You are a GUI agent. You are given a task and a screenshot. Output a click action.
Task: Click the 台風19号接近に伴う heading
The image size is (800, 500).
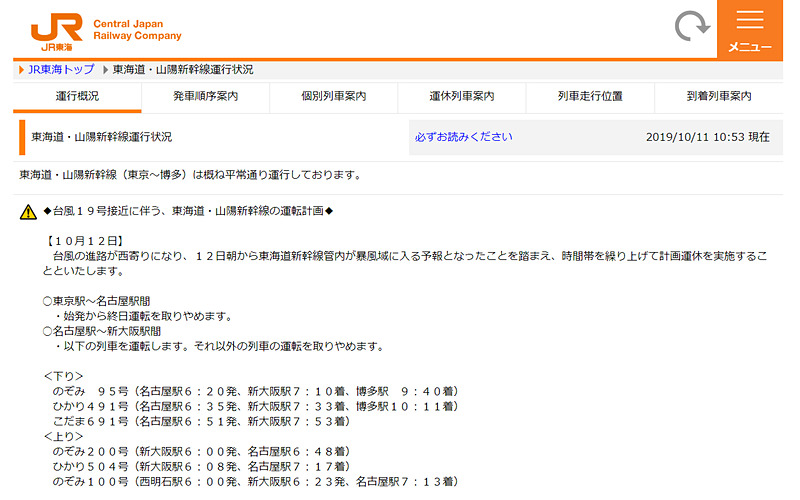pyautogui.click(x=188, y=211)
